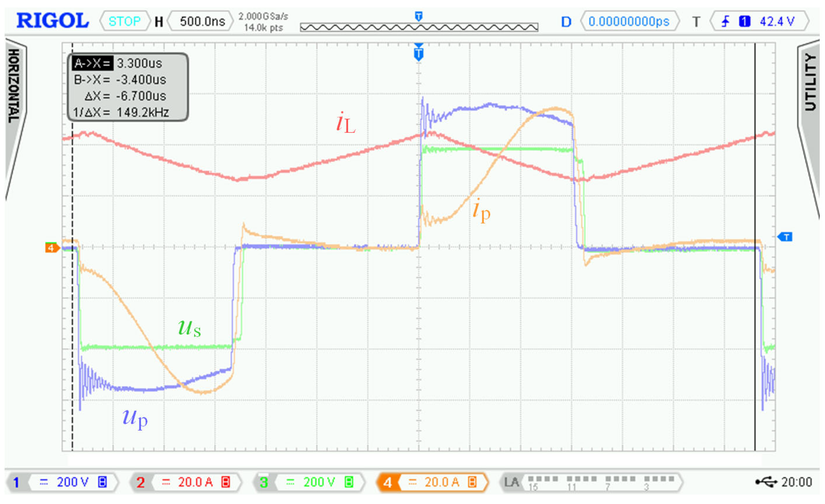The height and width of the screenshot is (504, 825).
Task: Click the USB connection status icon
Action: [766, 482]
